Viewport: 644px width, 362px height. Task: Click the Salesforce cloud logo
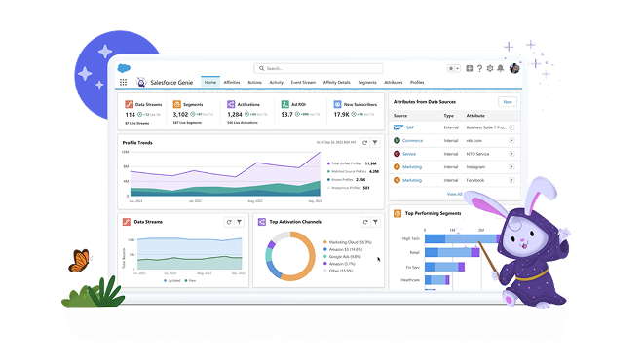(124, 68)
